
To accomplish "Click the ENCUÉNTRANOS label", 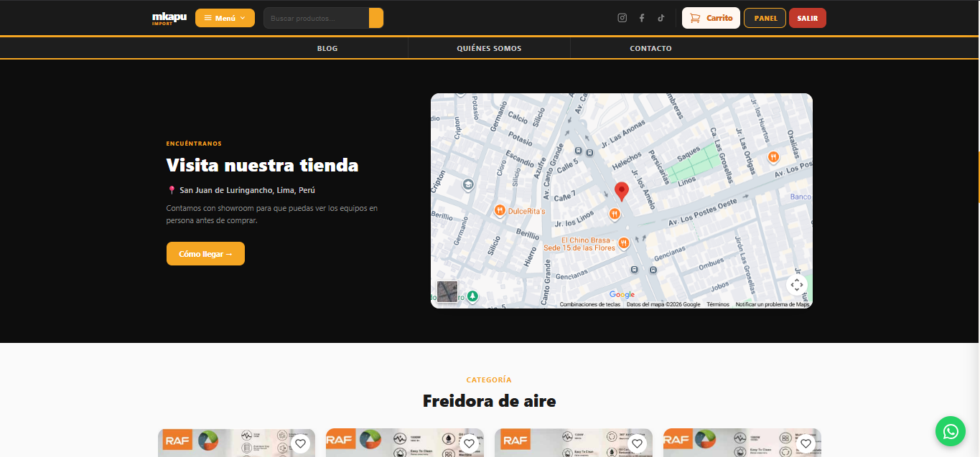I will (x=194, y=143).
